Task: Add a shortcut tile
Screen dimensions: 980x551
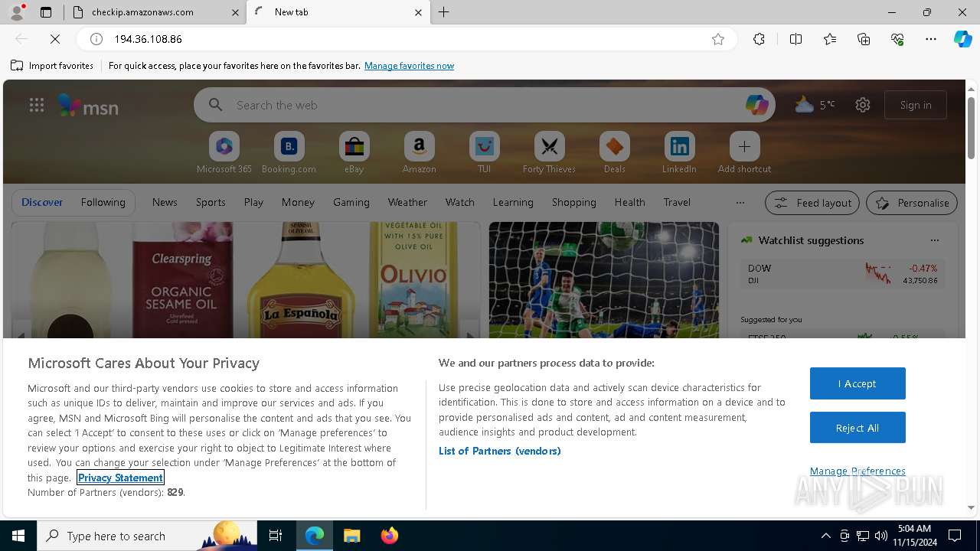Action: point(744,153)
